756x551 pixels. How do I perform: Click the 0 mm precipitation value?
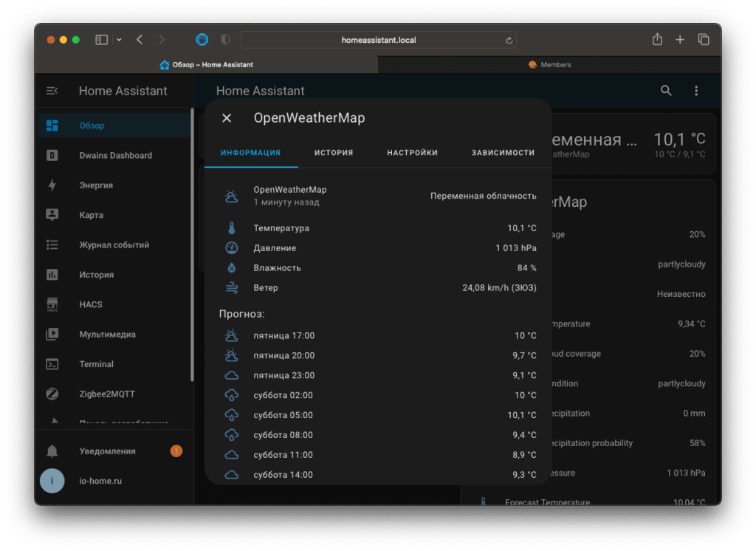(x=694, y=413)
